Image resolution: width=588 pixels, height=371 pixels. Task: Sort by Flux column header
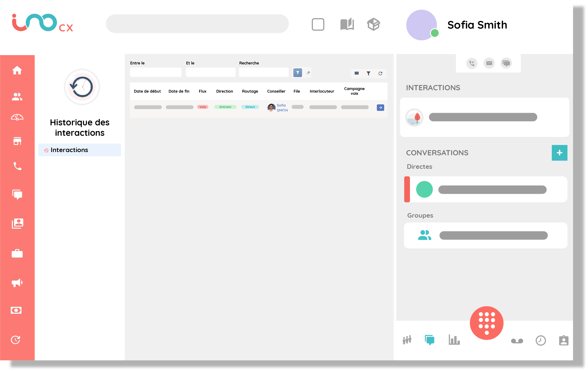tap(203, 91)
